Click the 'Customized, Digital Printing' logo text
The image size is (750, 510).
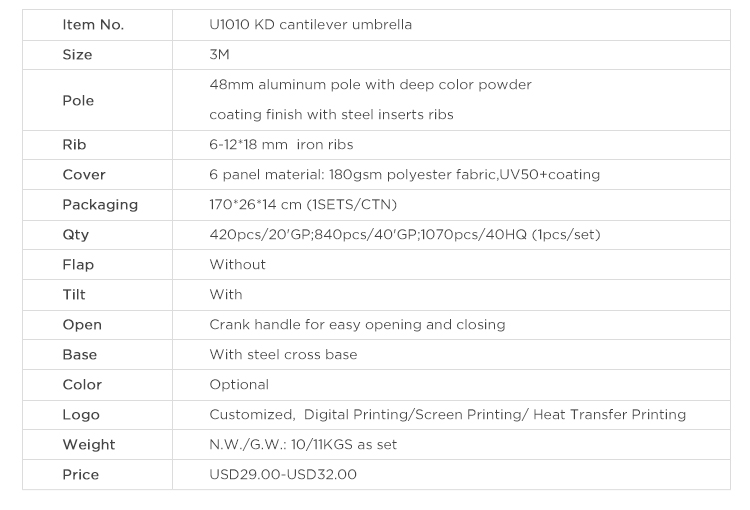pos(447,415)
